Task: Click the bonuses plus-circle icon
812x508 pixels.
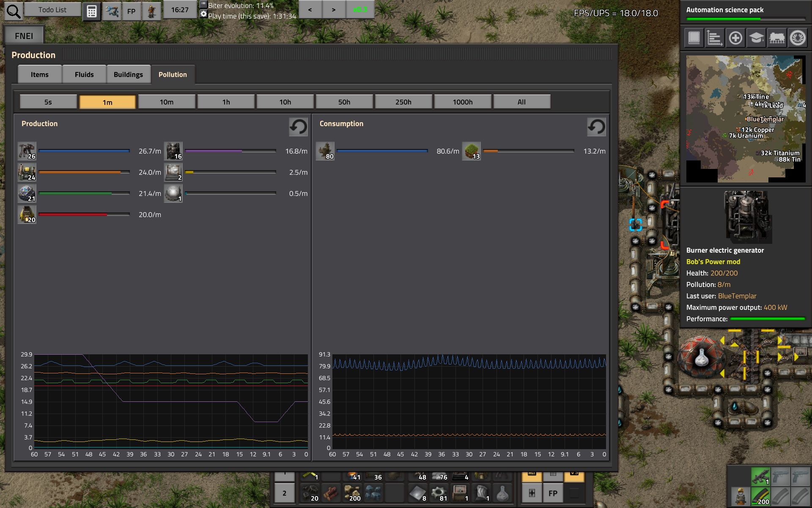Action: tap(735, 38)
